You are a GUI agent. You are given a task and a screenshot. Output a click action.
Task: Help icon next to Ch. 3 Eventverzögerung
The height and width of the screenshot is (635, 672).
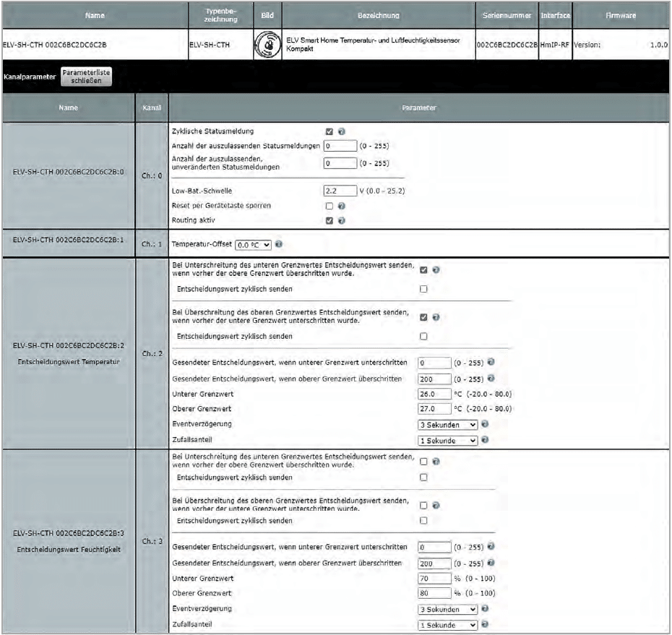(x=485, y=608)
